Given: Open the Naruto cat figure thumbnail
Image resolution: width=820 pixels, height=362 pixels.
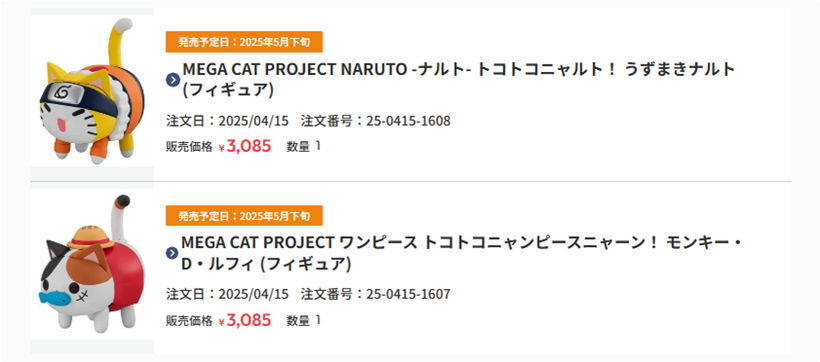Looking at the screenshot, I should tap(92, 92).
